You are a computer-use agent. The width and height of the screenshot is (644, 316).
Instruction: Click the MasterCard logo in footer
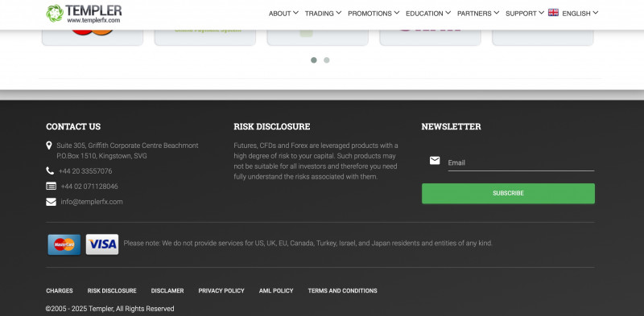[x=64, y=244]
